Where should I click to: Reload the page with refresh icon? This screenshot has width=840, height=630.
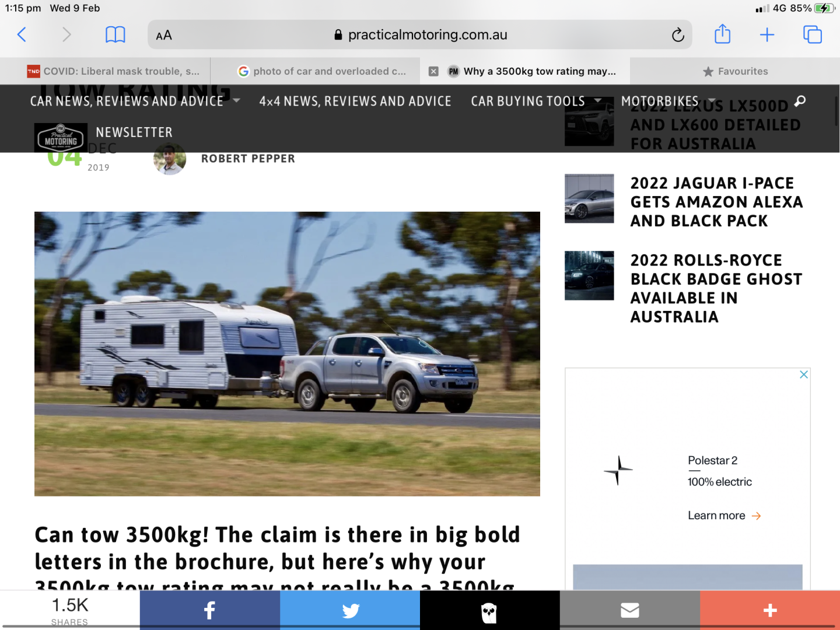pos(677,35)
